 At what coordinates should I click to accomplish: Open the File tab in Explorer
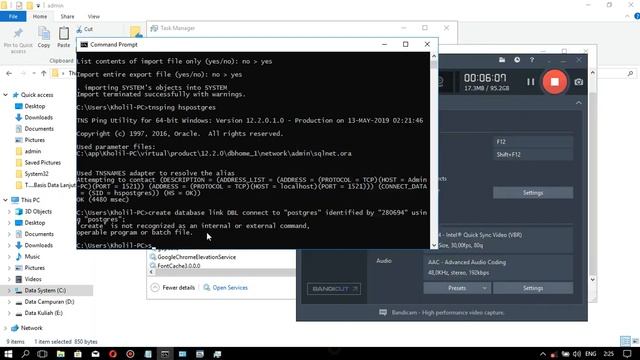click(x=13, y=16)
